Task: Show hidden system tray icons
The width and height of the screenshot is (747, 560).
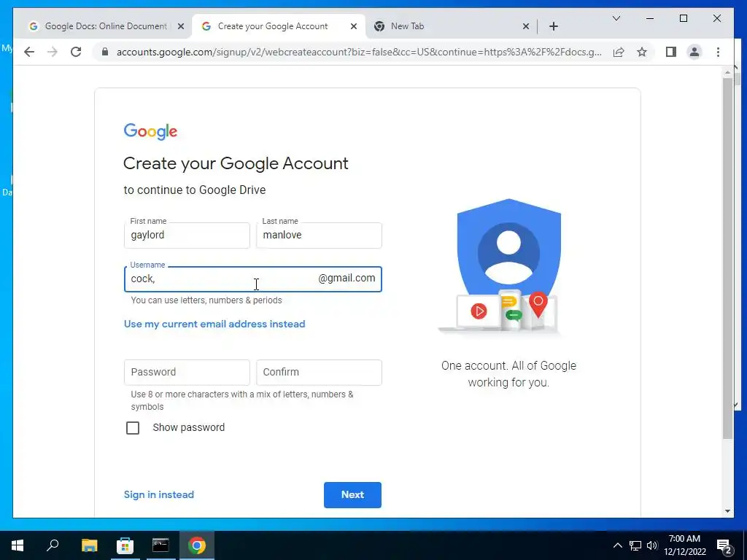Action: [617, 545]
